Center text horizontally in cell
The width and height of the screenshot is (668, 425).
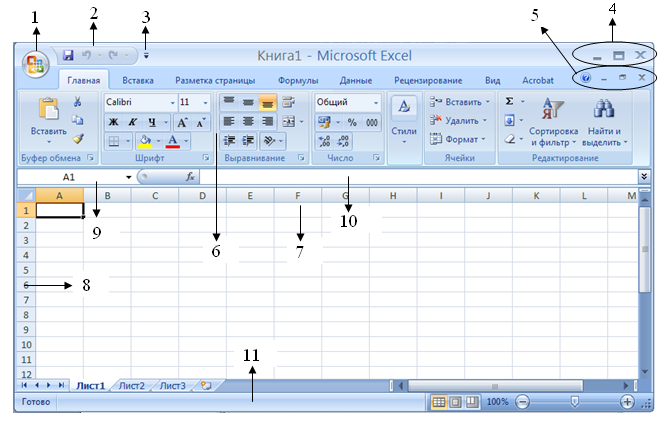tap(248, 122)
